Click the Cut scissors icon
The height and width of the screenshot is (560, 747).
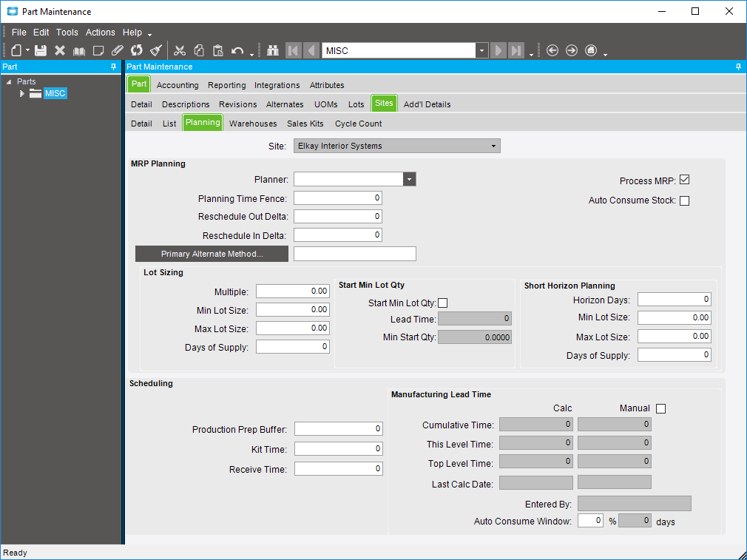coord(179,50)
